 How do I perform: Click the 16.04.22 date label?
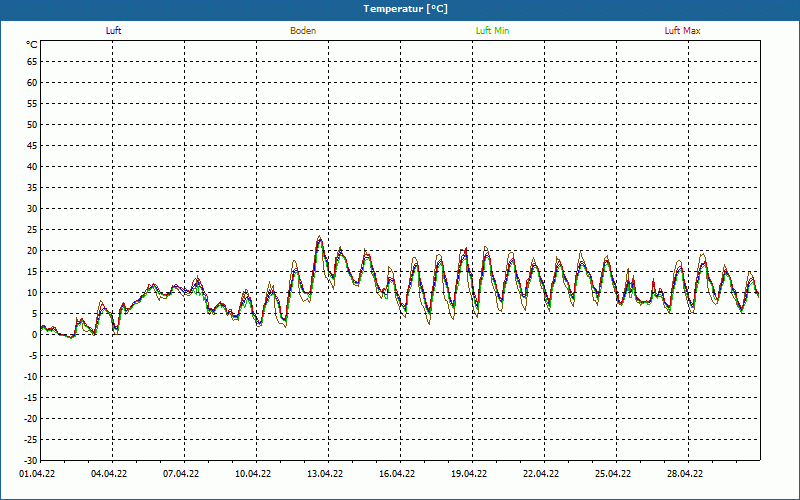point(397,474)
